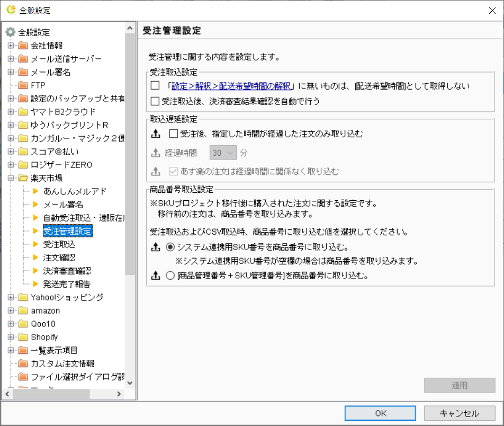Viewport: 504px width, 426px height.
Task: Click the arrow icon beside 決済審査確認
Action: pyautogui.click(x=35, y=271)
